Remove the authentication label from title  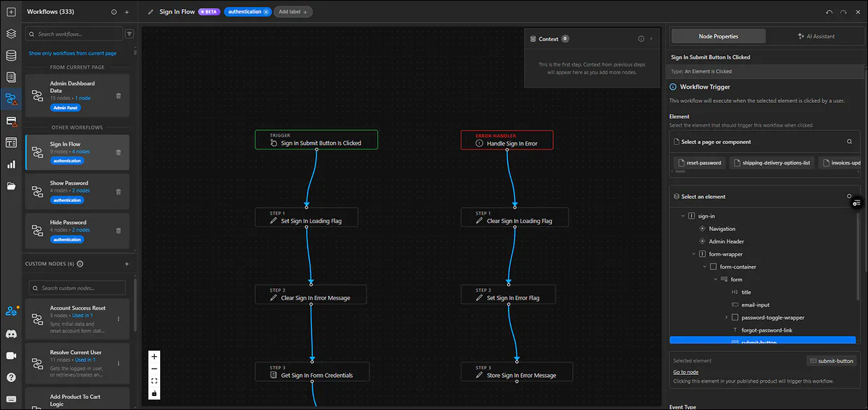click(x=266, y=12)
